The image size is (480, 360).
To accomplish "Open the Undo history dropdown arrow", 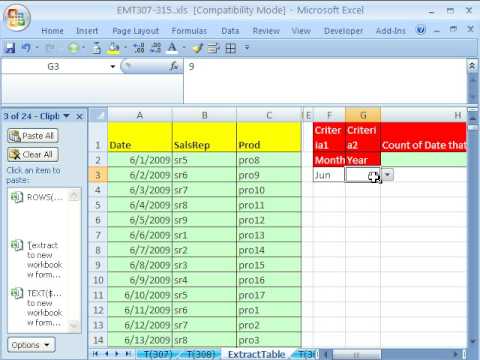I will (36, 48).
